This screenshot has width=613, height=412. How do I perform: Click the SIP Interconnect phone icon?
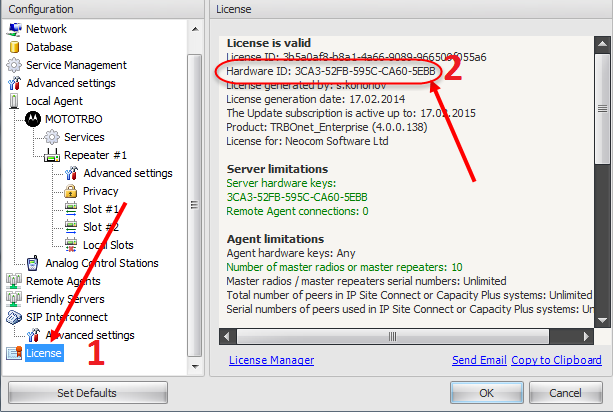(x=14, y=317)
